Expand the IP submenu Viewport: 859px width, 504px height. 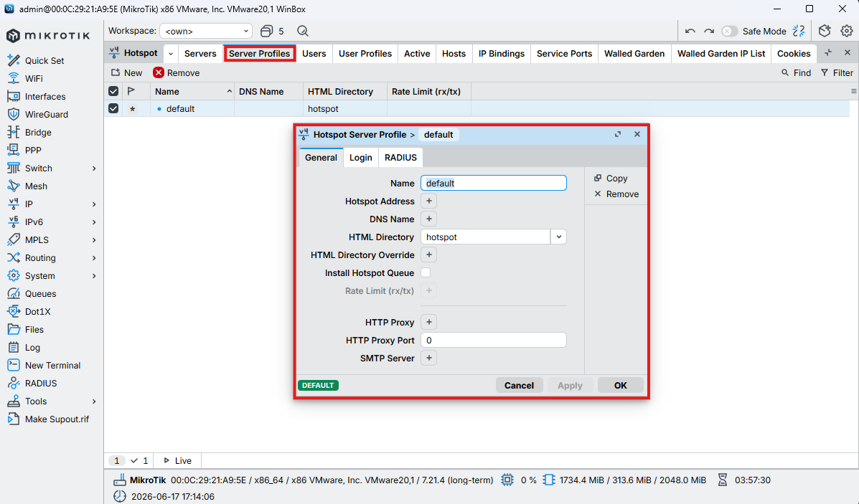[x=94, y=204]
